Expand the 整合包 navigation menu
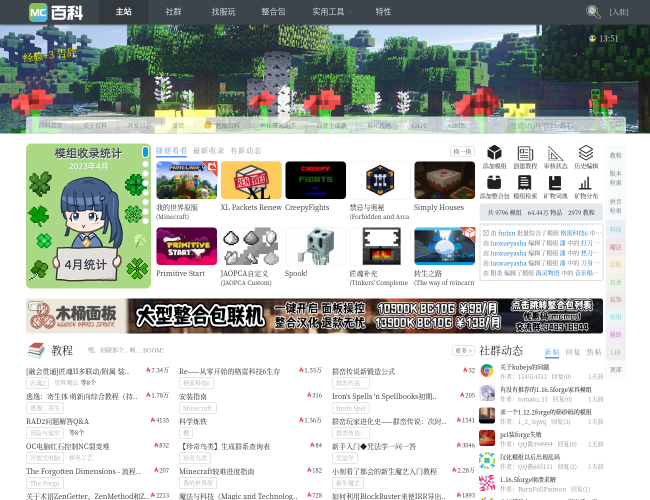 (273, 12)
